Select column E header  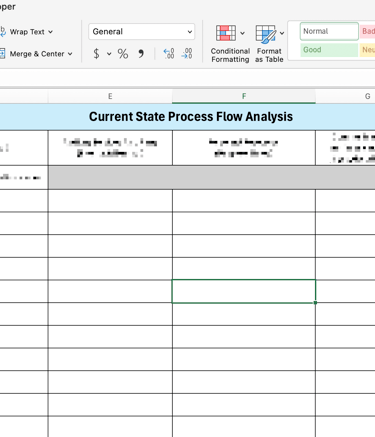click(110, 96)
